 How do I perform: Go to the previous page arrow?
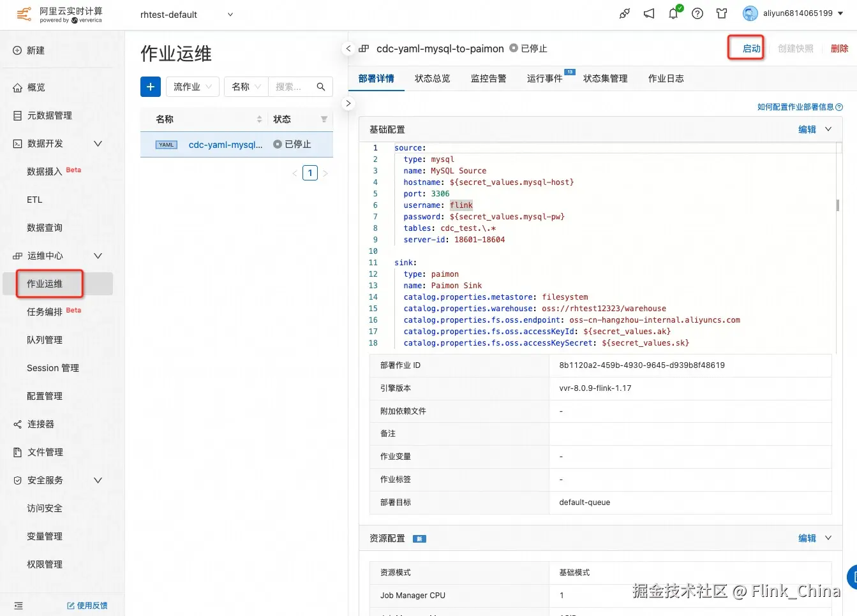click(295, 173)
